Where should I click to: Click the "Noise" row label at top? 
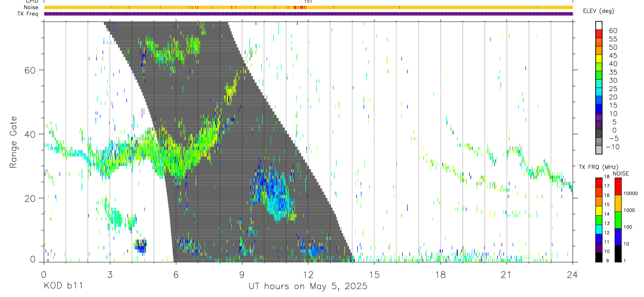(x=30, y=7)
